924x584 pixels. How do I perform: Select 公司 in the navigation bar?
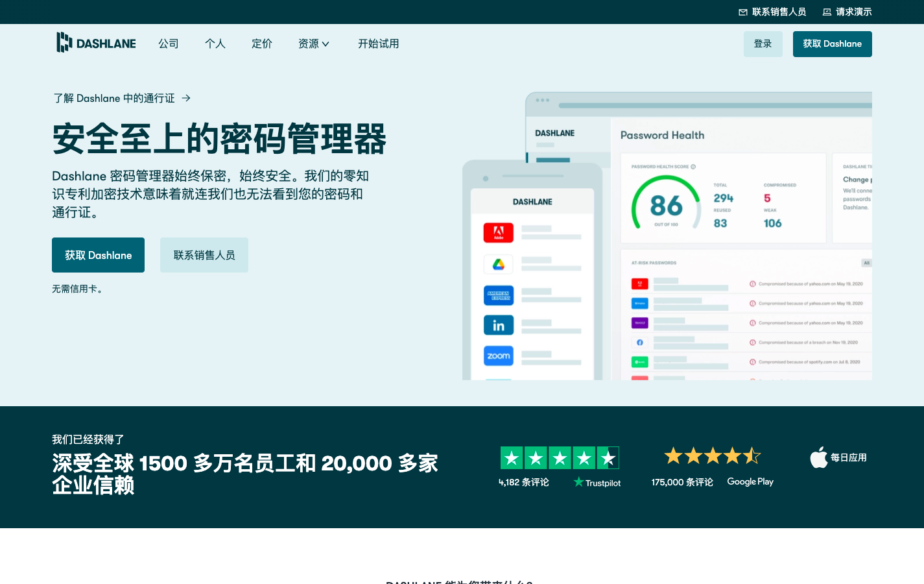tap(169, 43)
